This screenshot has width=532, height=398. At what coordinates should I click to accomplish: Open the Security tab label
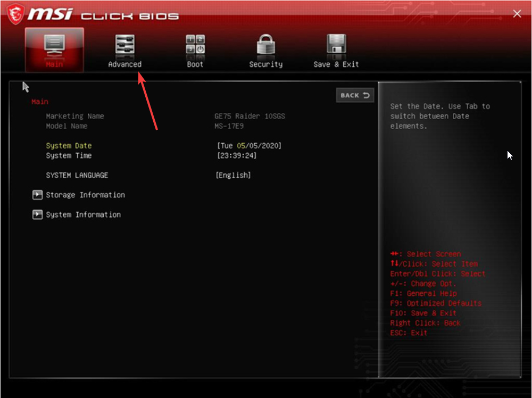(x=265, y=64)
